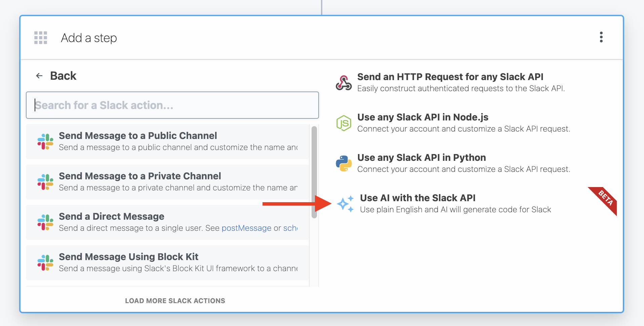This screenshot has height=326, width=644.
Task: Click the Node.js 'Connect your account' description
Action: point(464,129)
